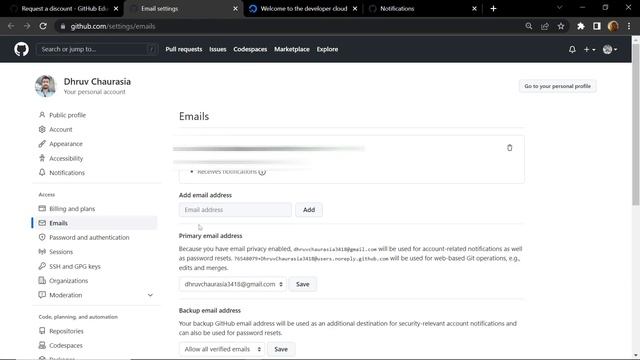The height and width of the screenshot is (360, 640).
Task: Close the Request a discount tab
Action: (x=116, y=9)
